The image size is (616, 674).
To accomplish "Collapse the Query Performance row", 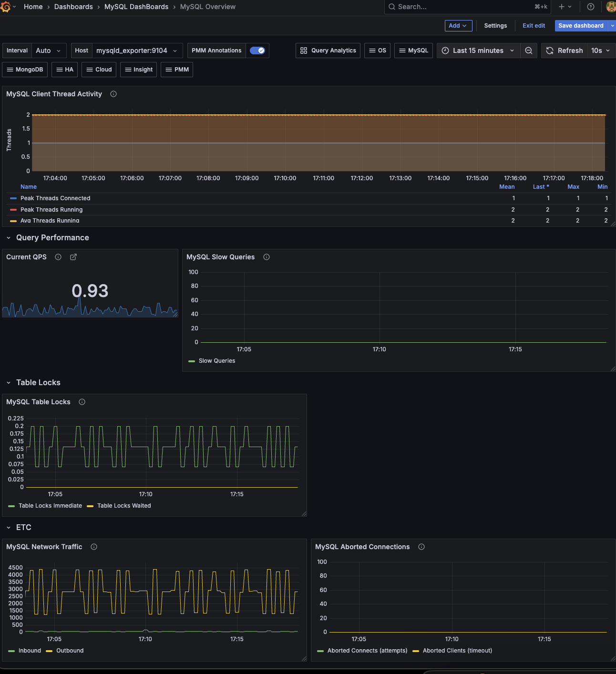I will coord(9,238).
